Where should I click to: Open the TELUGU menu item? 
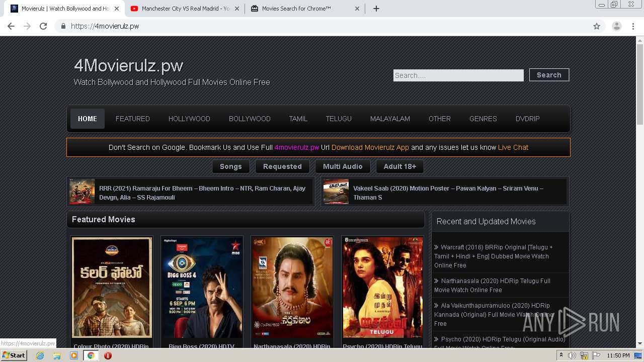(339, 119)
